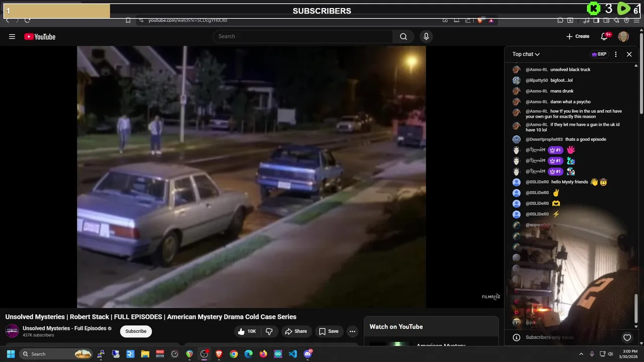Open Brave Rewards triangle icon

coord(491,20)
